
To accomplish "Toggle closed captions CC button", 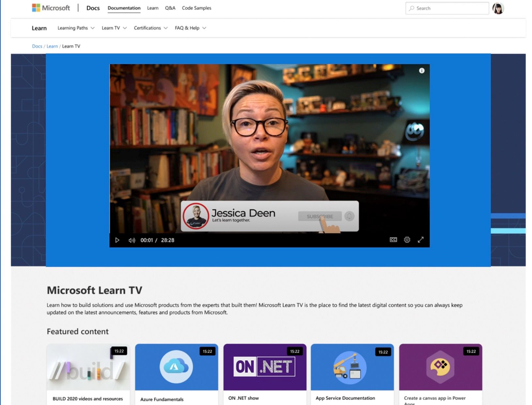I will pos(393,240).
